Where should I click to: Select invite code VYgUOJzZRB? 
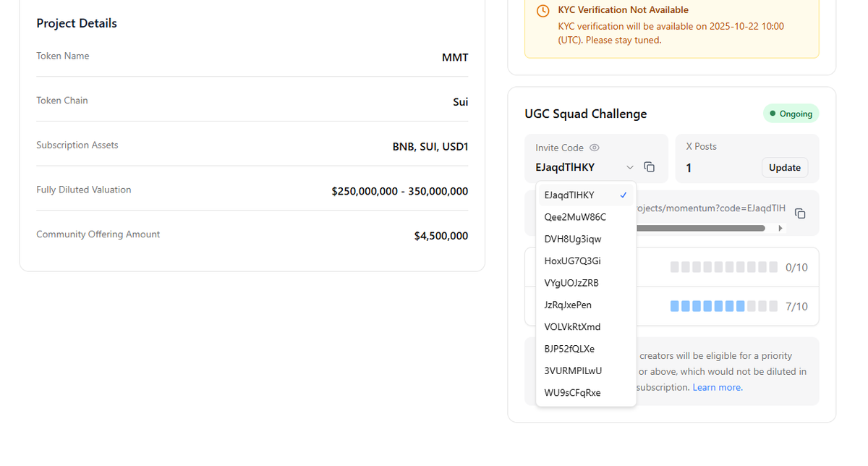click(x=586, y=283)
